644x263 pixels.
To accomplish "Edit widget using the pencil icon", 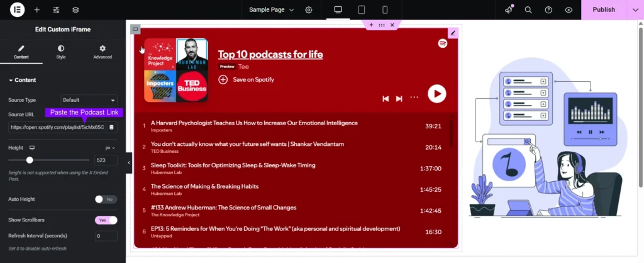I will [x=453, y=33].
